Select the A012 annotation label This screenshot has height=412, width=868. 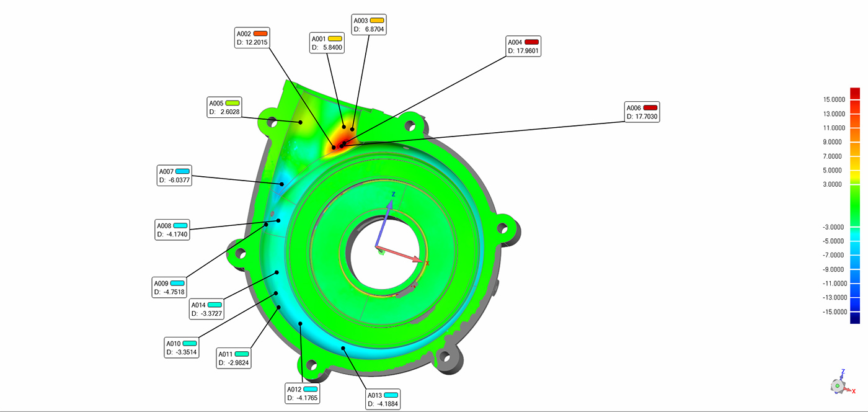pyautogui.click(x=303, y=393)
